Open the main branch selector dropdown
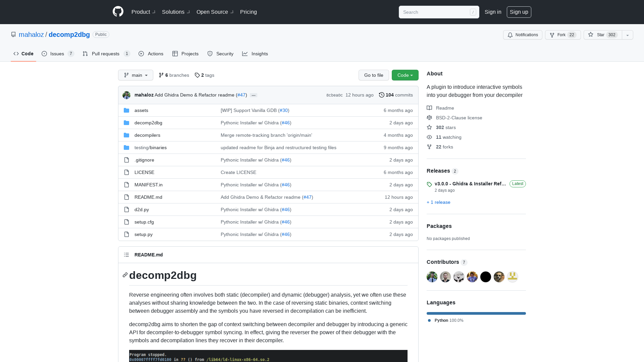 (136, 75)
